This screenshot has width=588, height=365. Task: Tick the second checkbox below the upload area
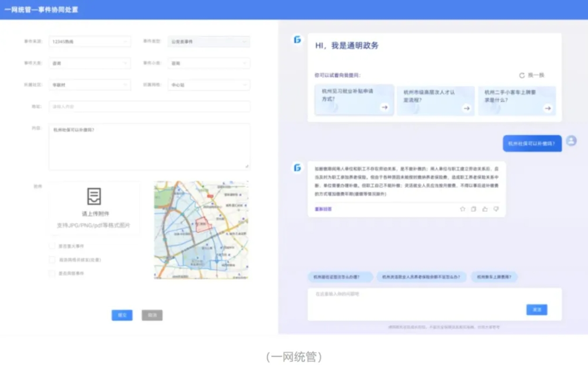point(52,260)
